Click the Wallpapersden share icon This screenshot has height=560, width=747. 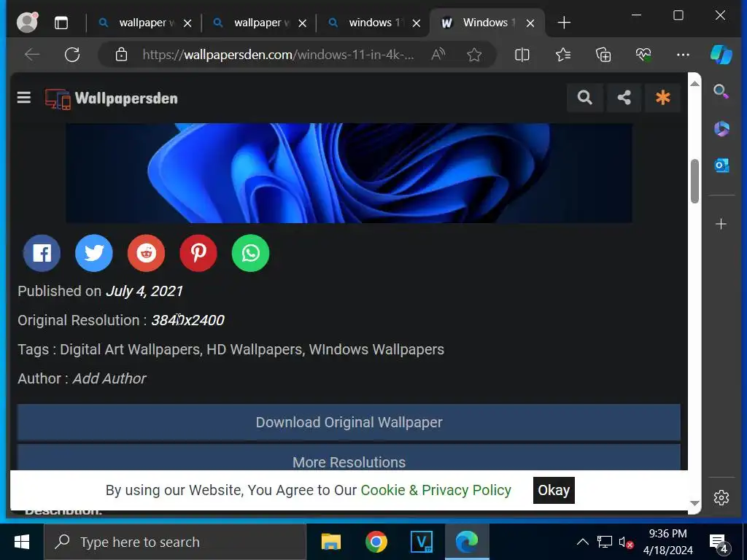pos(624,98)
